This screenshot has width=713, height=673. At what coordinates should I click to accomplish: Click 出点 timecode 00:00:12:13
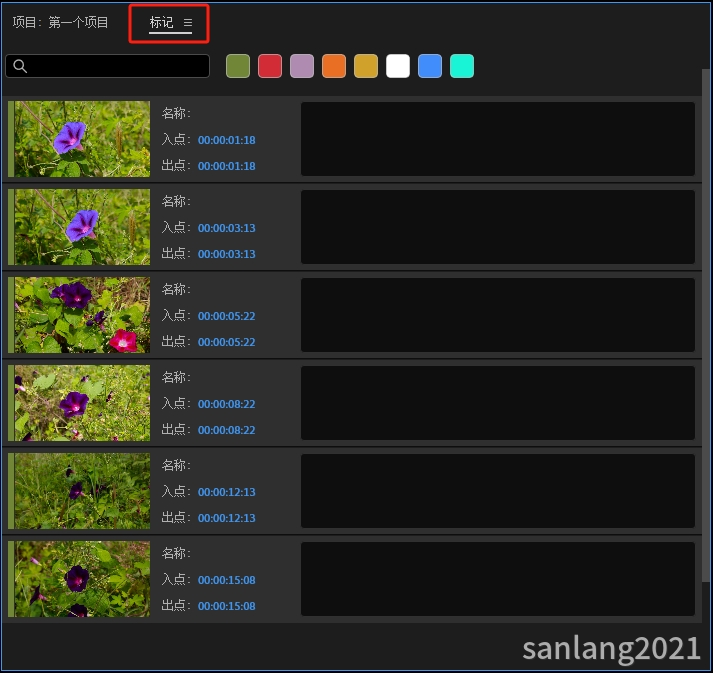[x=226, y=518]
